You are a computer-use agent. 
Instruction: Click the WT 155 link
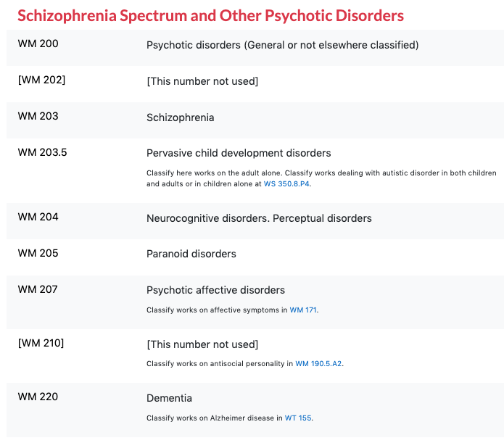(298, 418)
